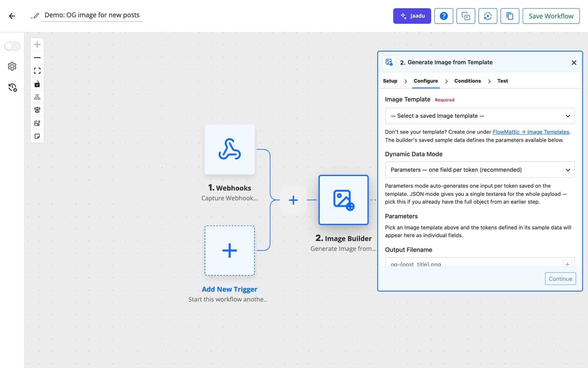
Task: Zoom in the canvas with plus
Action: pyautogui.click(x=37, y=44)
